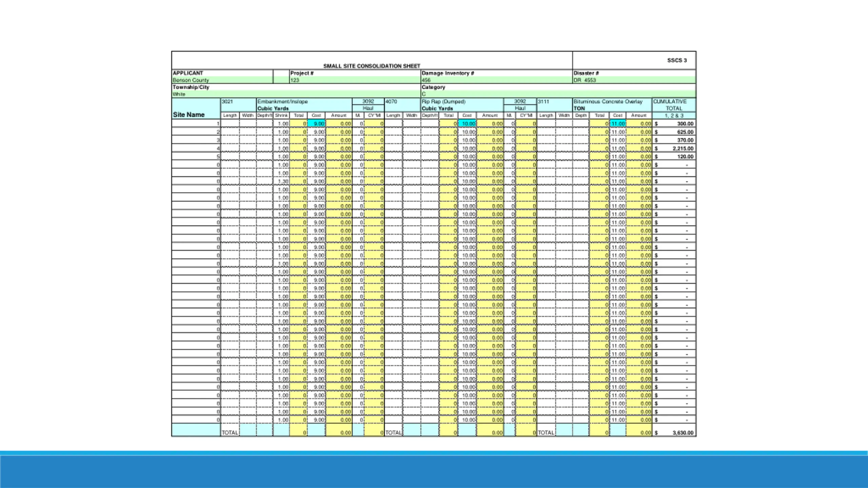Click the 2,215.00 cumulative total cell
The image size is (868, 488).
pos(674,148)
